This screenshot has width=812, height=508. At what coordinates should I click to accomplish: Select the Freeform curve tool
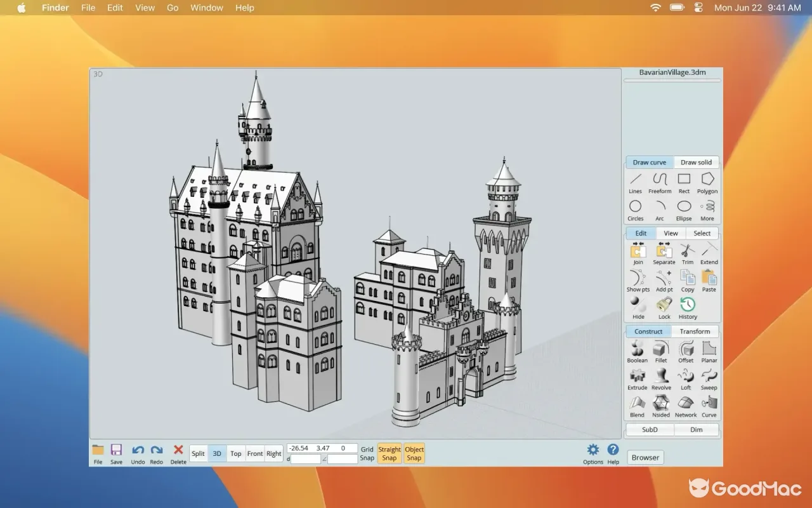(x=660, y=183)
